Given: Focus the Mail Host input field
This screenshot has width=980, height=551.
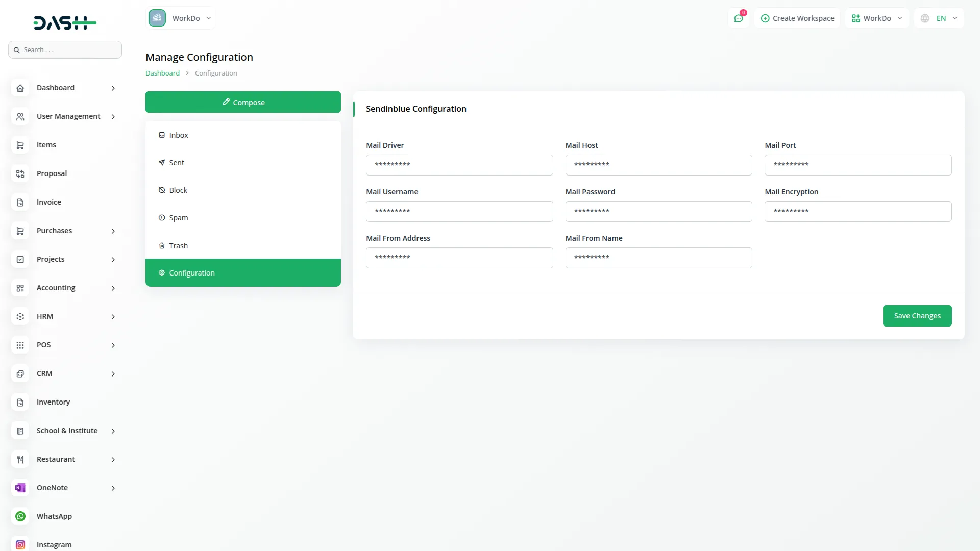Looking at the screenshot, I should pos(658,165).
